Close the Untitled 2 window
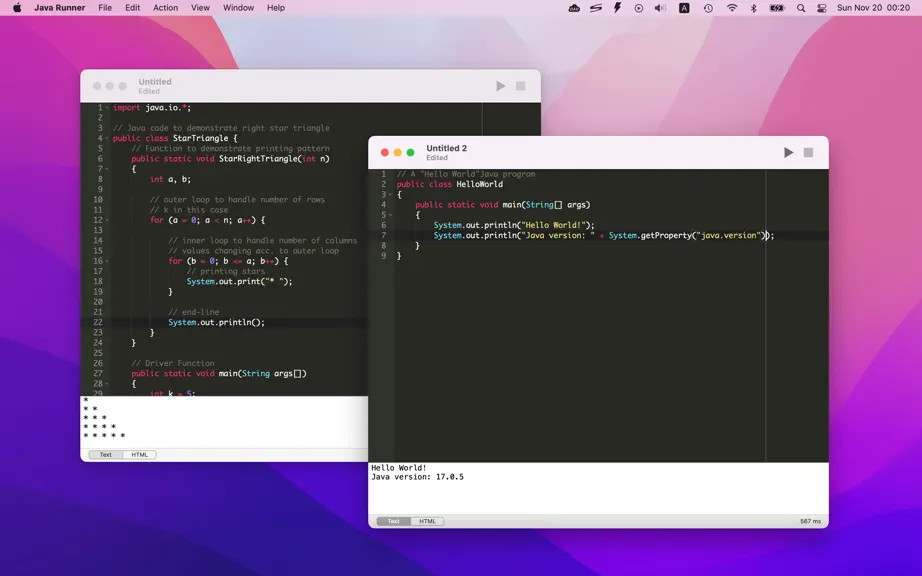Screen dimensions: 922x576 [385, 153]
